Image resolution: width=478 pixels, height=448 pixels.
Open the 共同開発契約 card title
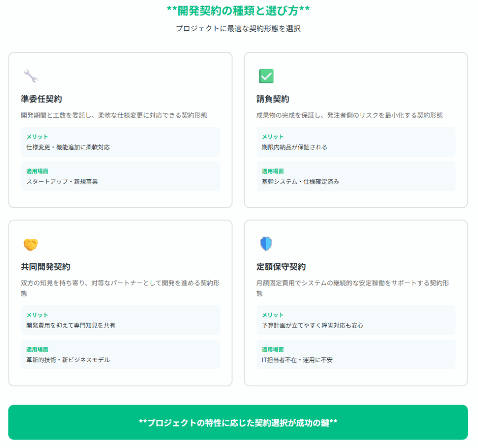click(x=46, y=267)
